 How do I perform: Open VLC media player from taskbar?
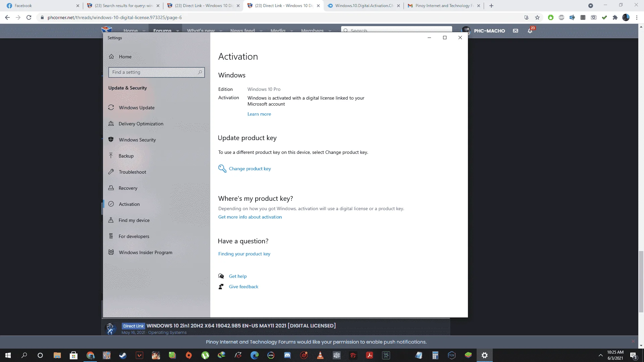point(320,355)
